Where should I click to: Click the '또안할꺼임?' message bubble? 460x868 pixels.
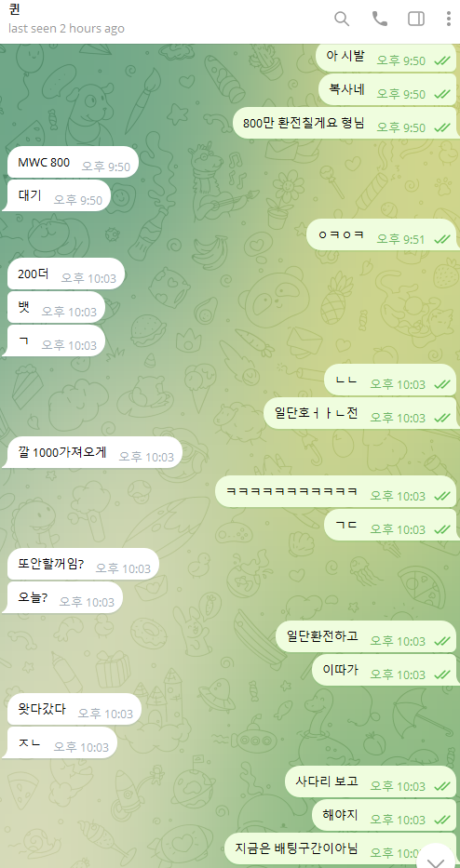click(x=83, y=564)
